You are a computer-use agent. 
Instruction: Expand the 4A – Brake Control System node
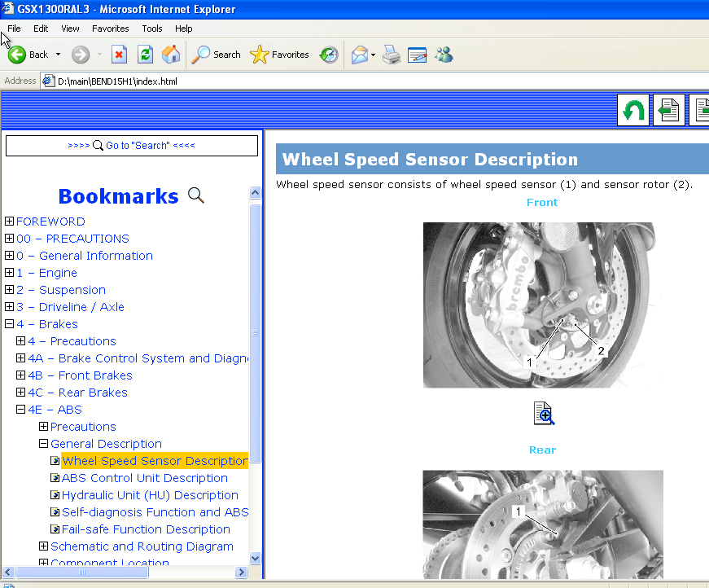point(20,358)
